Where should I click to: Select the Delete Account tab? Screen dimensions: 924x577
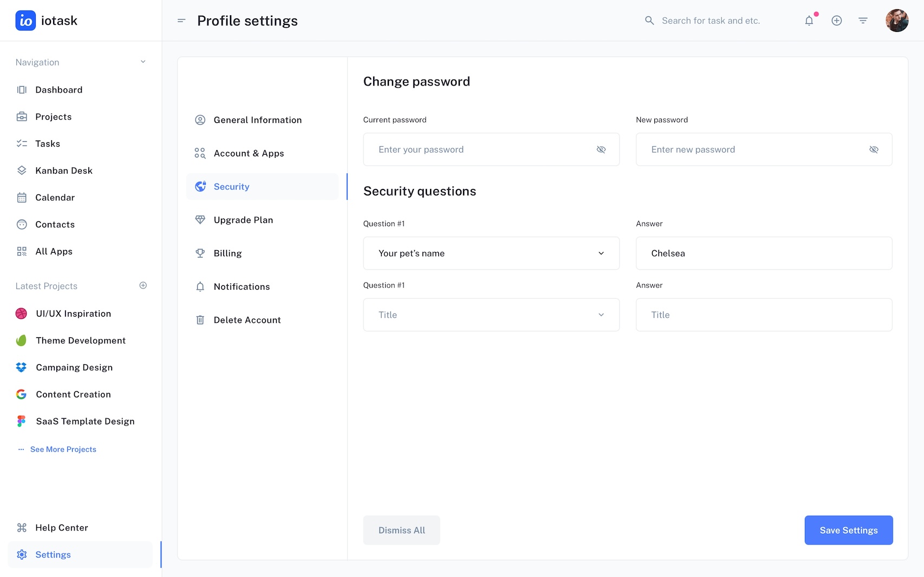(x=247, y=320)
